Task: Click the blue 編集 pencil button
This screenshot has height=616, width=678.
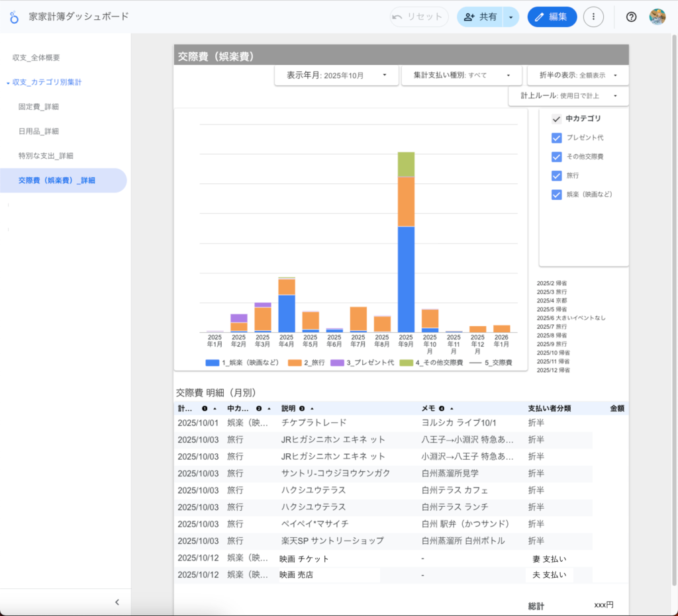Action: tap(552, 17)
